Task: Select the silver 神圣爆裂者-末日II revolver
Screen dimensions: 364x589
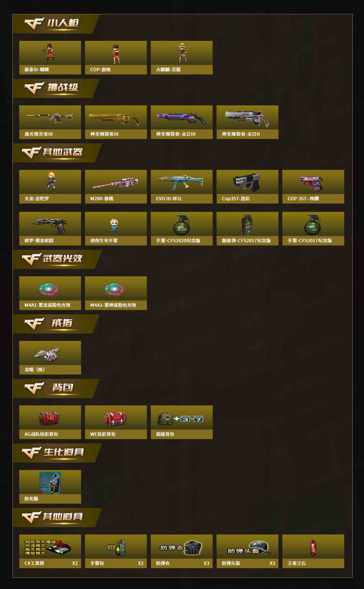Action: [x=247, y=122]
